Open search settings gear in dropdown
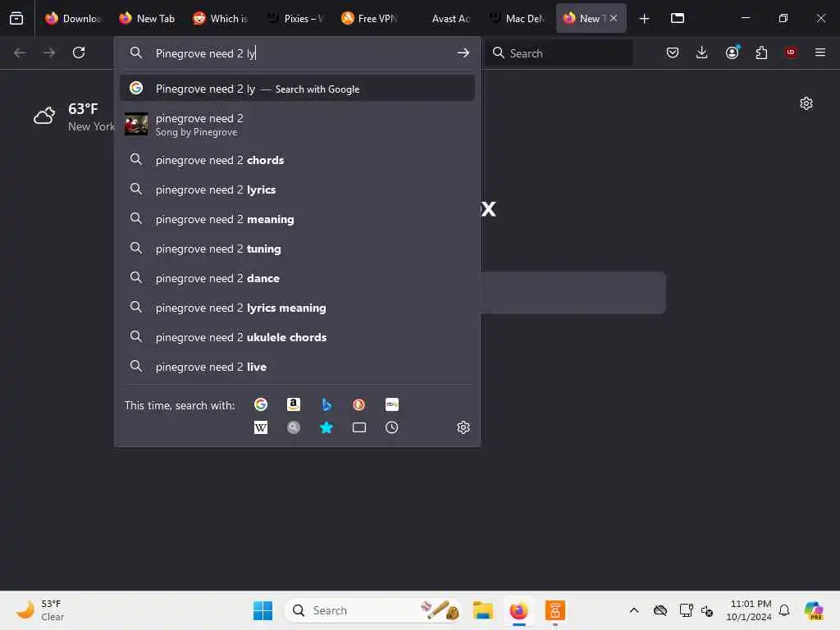The width and height of the screenshot is (840, 630). coord(463,427)
